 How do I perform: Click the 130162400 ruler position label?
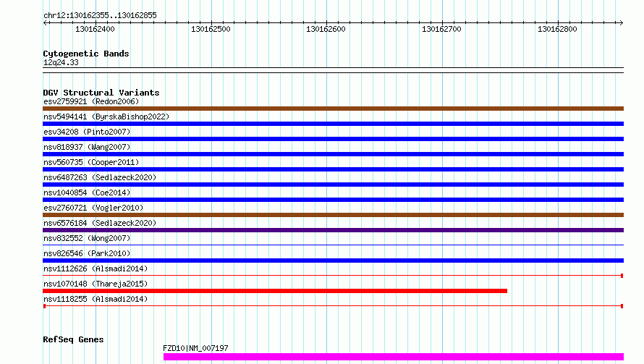pyautogui.click(x=95, y=29)
